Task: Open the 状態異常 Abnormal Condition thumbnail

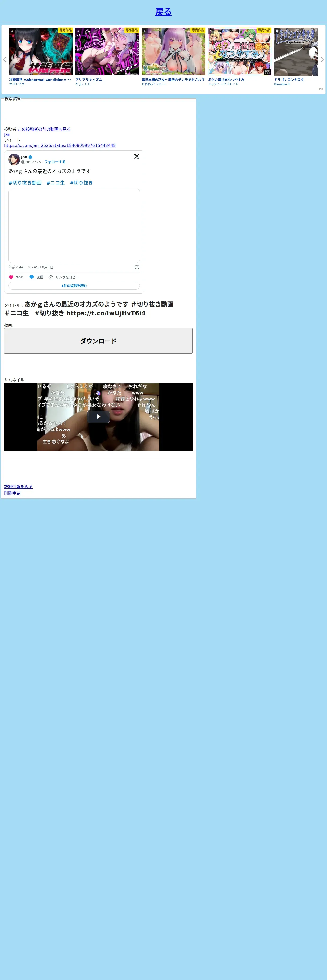Action: point(41,51)
